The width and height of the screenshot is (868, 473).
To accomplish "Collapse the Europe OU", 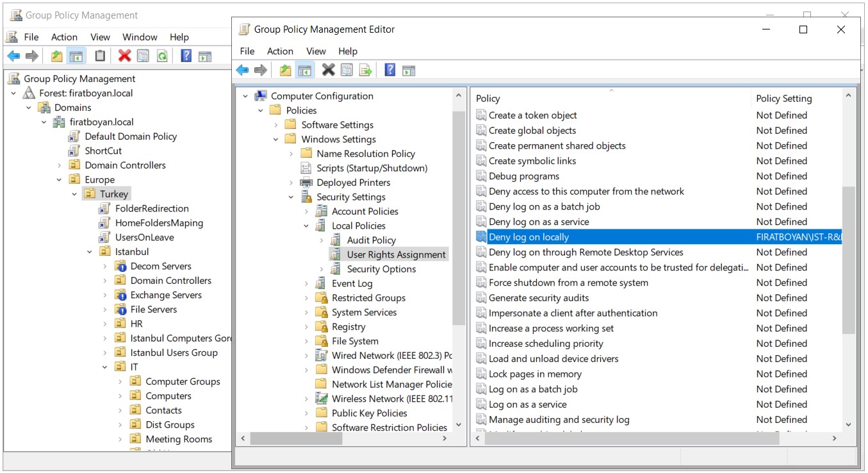I will tap(60, 180).
